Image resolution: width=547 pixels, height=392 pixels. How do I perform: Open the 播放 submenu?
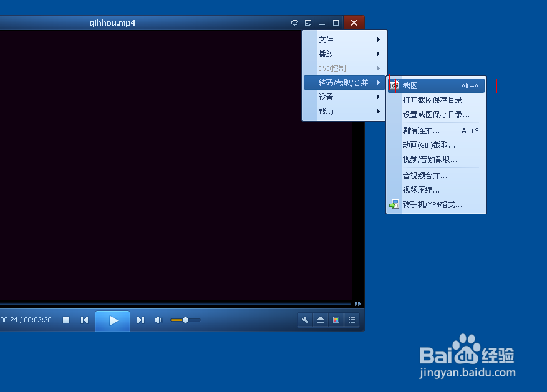point(345,54)
